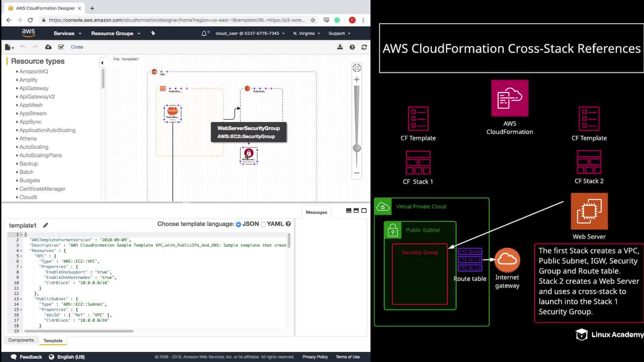The width and height of the screenshot is (644, 362).
Task: Select YAML template language
Action: click(x=263, y=224)
